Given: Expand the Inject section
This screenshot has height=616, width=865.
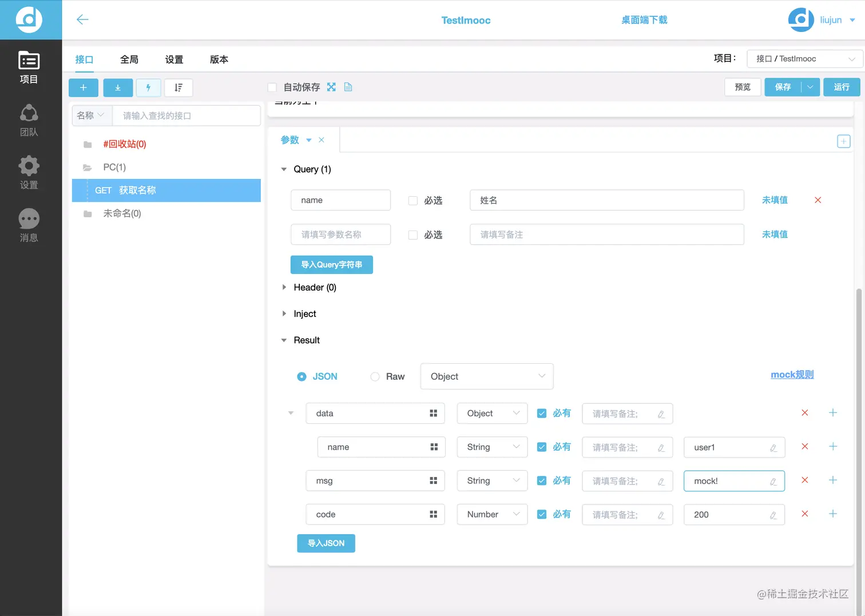Looking at the screenshot, I should tap(284, 313).
